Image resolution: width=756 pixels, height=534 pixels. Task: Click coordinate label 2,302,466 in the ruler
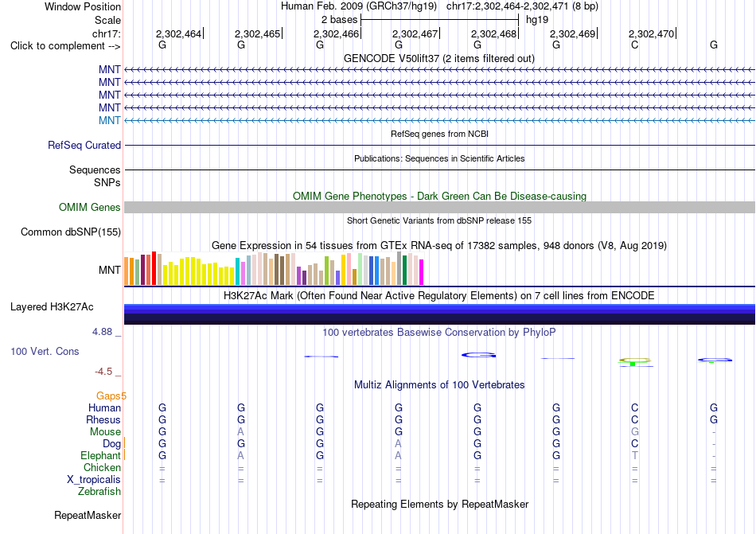point(336,33)
